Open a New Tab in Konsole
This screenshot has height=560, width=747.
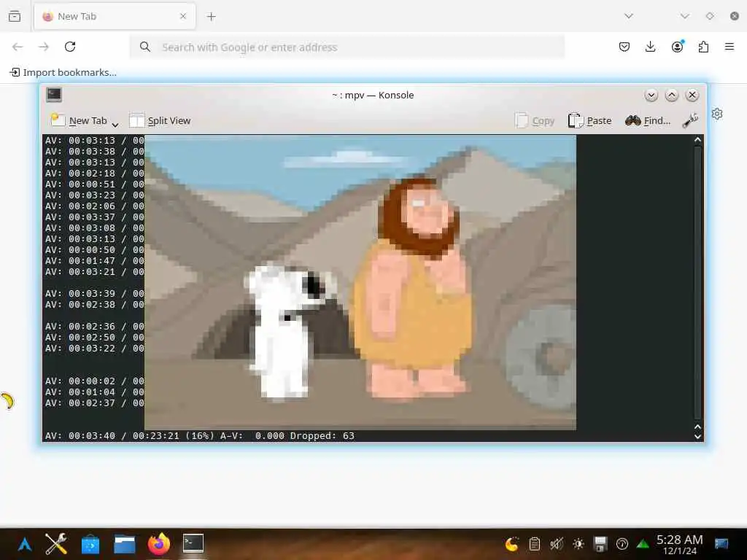click(x=79, y=120)
